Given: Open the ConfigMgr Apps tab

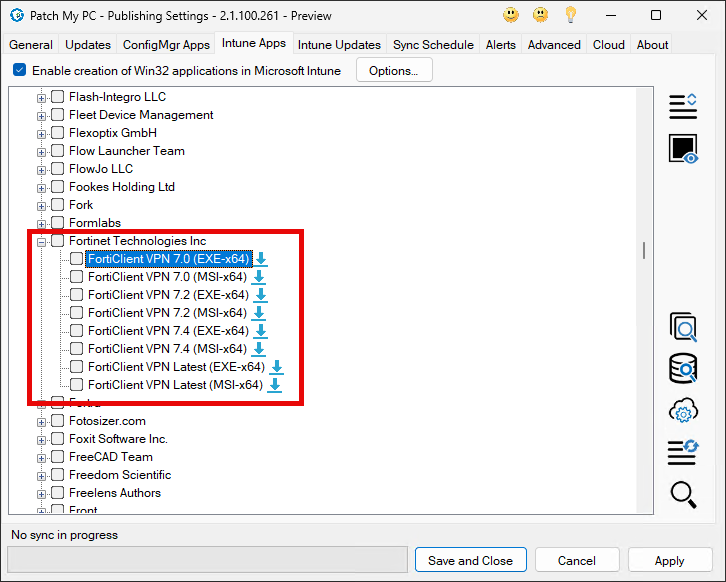Looking at the screenshot, I should pos(166,45).
